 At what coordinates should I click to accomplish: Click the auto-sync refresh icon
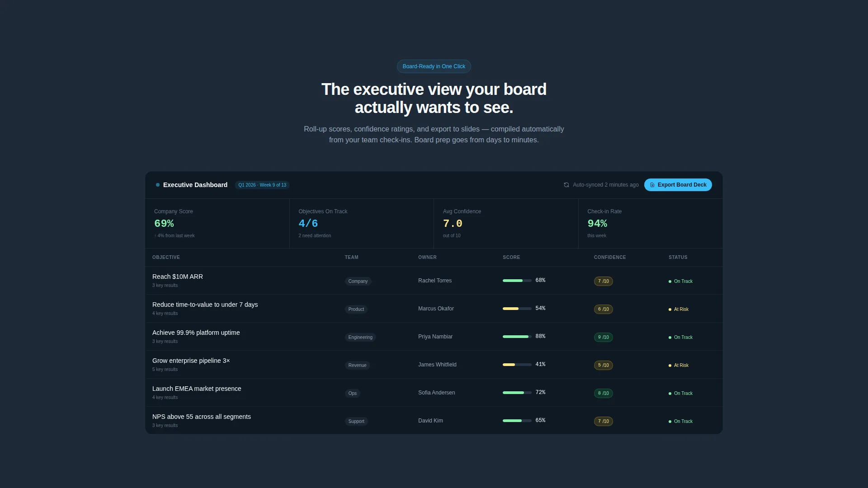coord(566,185)
